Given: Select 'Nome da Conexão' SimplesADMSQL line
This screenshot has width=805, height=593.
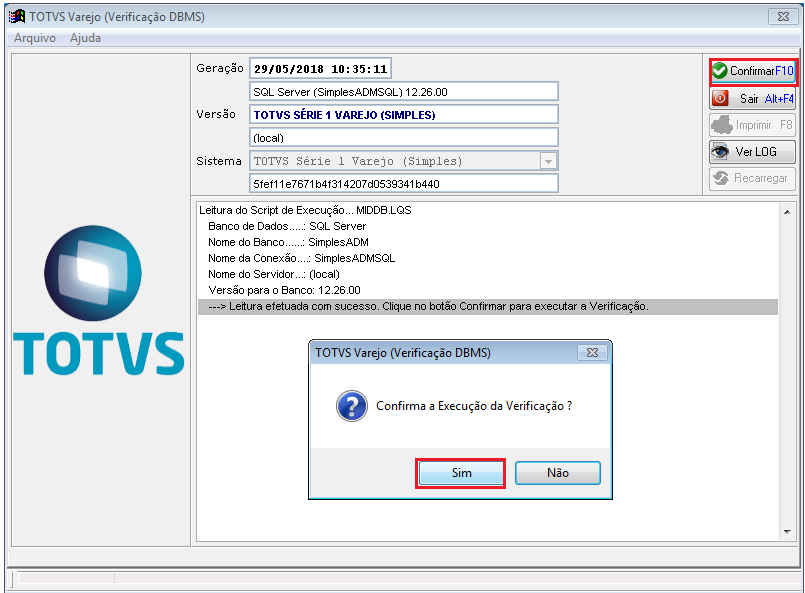Looking at the screenshot, I should pos(301,258).
